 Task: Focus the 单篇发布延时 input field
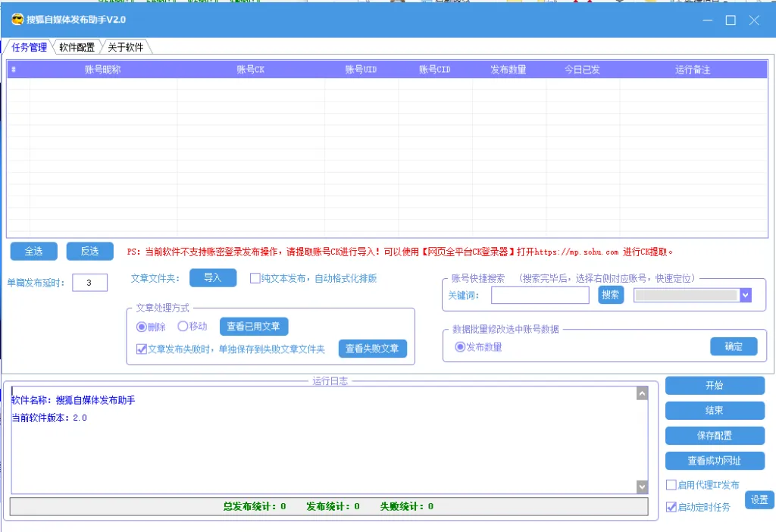coord(89,283)
